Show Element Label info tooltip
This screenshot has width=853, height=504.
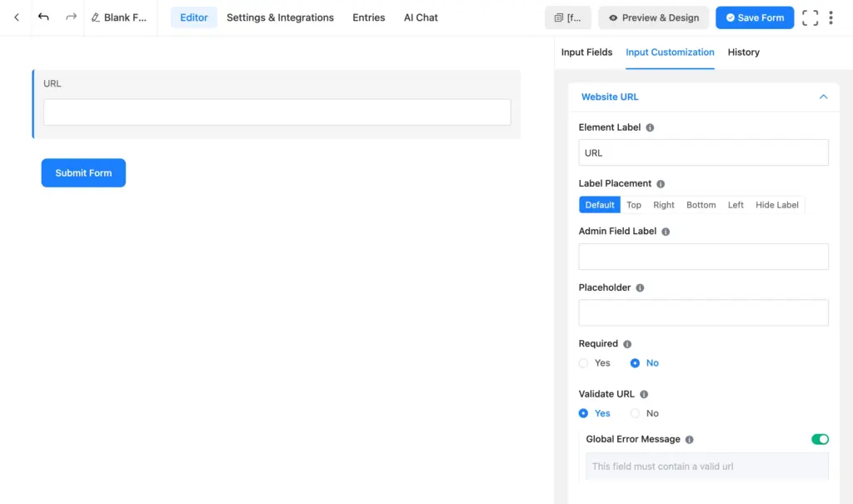tap(650, 127)
